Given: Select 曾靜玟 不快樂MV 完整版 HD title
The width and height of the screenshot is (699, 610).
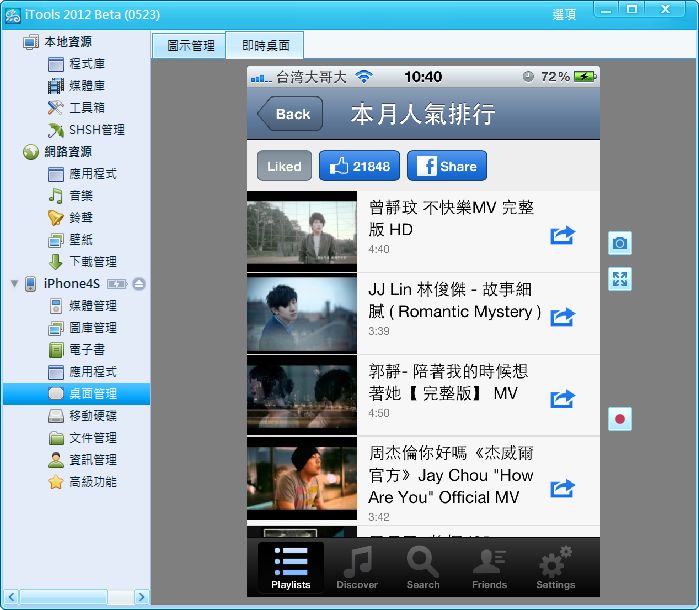Looking at the screenshot, I should [451, 218].
